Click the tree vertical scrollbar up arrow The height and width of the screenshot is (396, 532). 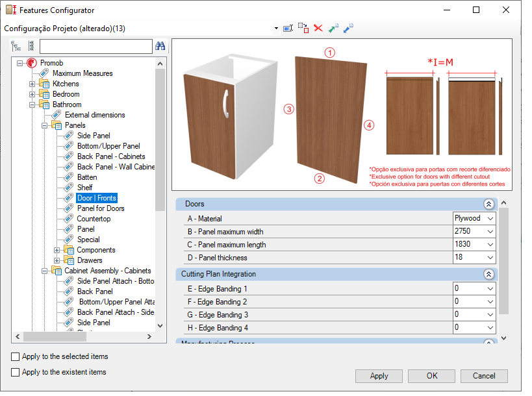coord(160,64)
